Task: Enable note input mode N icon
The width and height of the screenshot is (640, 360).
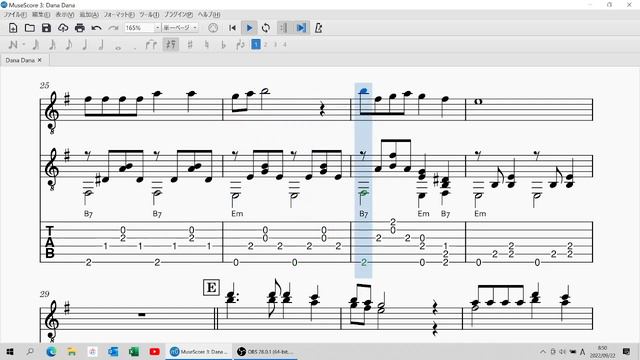Action: (13, 44)
